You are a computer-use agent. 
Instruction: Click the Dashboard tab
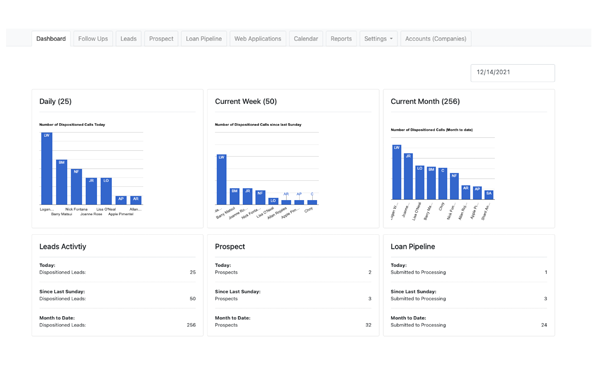pyautogui.click(x=51, y=39)
